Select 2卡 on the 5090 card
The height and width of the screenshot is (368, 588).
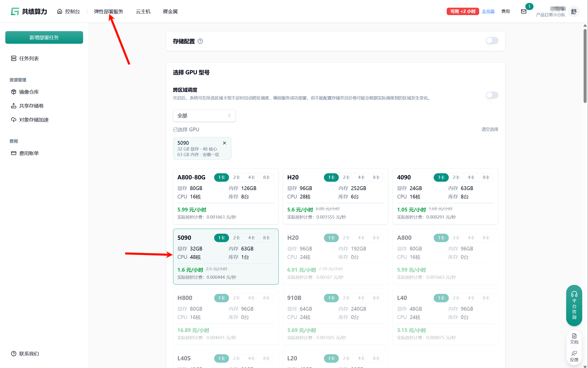point(236,238)
